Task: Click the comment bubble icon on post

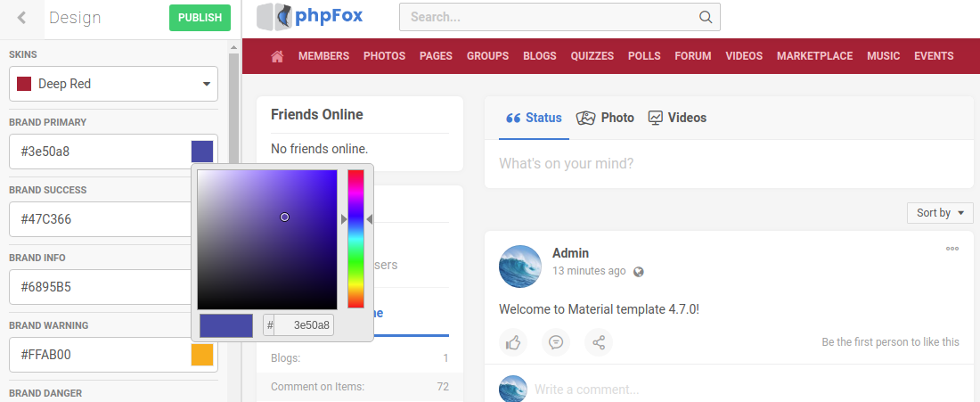Action: coord(556,342)
